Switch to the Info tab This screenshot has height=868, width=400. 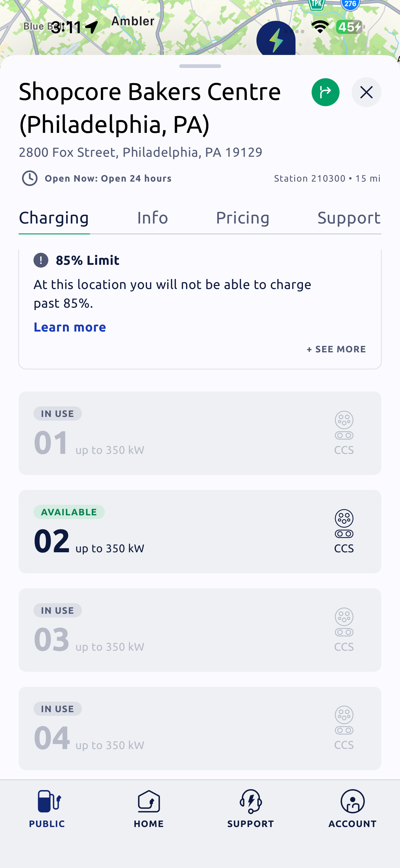153,218
